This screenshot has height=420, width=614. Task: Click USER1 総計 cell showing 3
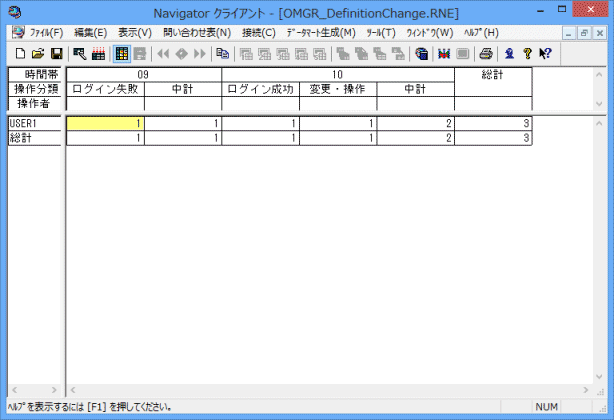click(493, 124)
